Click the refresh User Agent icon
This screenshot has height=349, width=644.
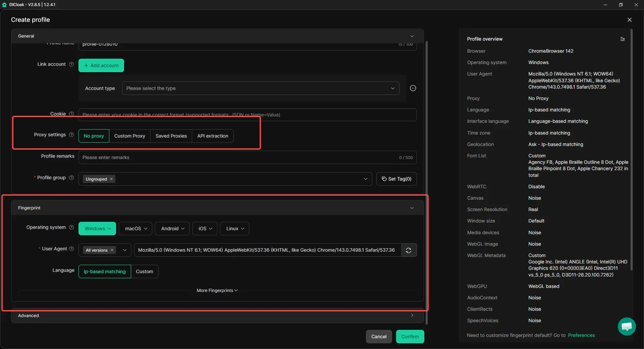[409, 250]
